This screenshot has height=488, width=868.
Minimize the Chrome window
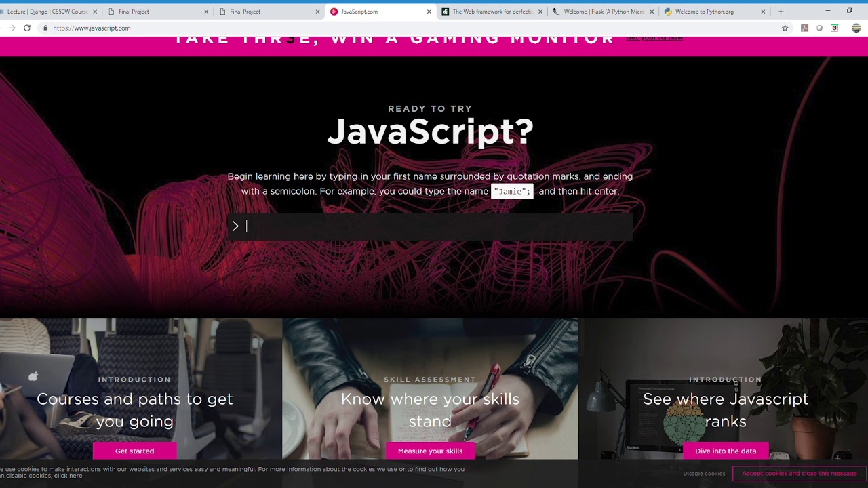pos(827,11)
